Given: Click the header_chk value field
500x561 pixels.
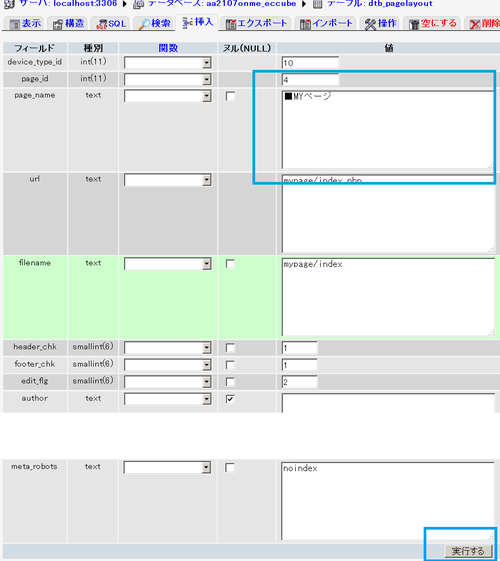Looking at the screenshot, I should (x=299, y=348).
